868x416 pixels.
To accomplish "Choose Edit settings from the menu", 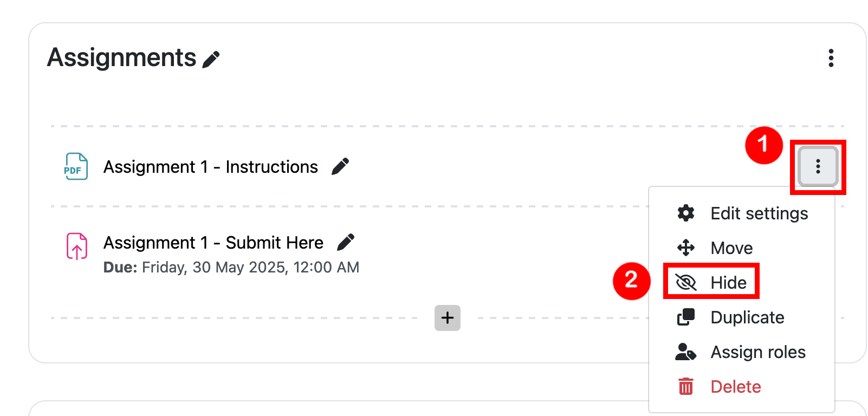I will pos(759,213).
